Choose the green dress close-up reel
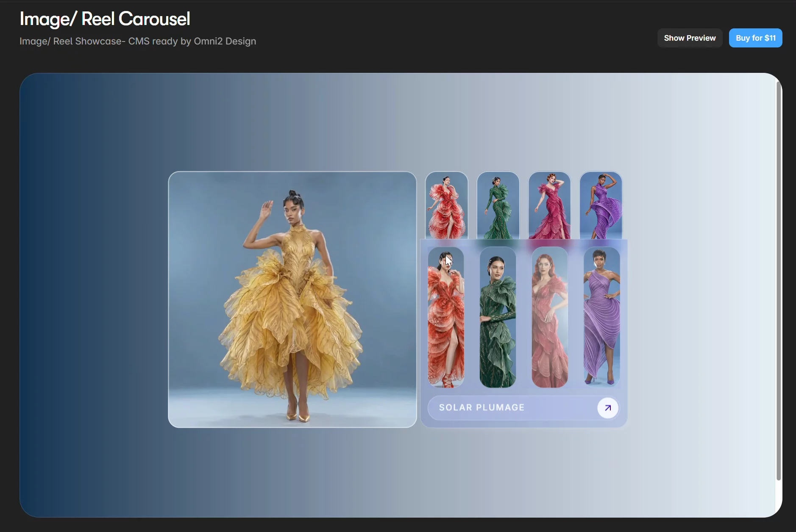The image size is (796, 532). (498, 317)
